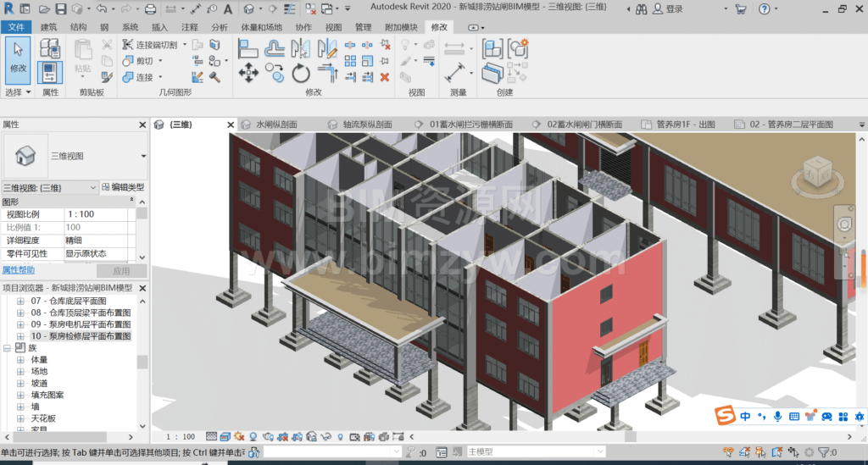Open the 三维视图: {三维} instance dropdown
The width and height of the screenshot is (868, 465).
tap(93, 188)
